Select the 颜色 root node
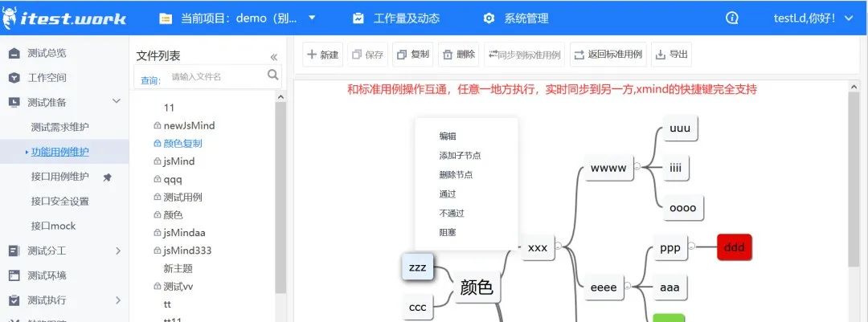Viewport: 868px width, 322px height. point(477,287)
